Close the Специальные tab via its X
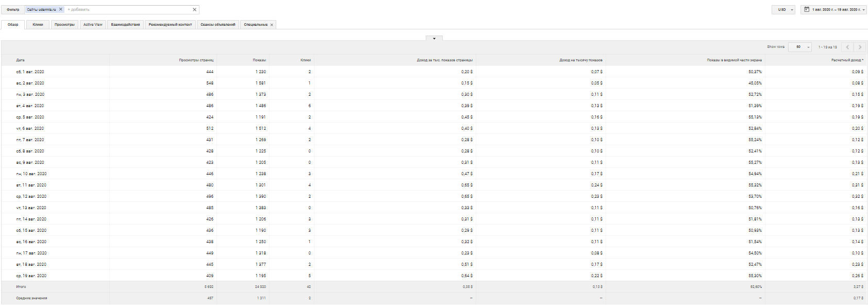 pos(272,25)
